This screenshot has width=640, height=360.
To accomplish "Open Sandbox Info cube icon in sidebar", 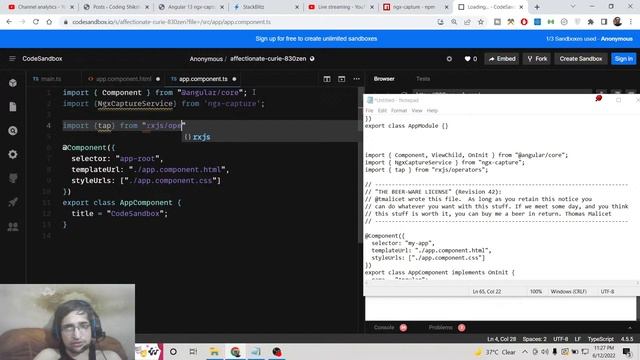I will pyautogui.click(x=13, y=83).
